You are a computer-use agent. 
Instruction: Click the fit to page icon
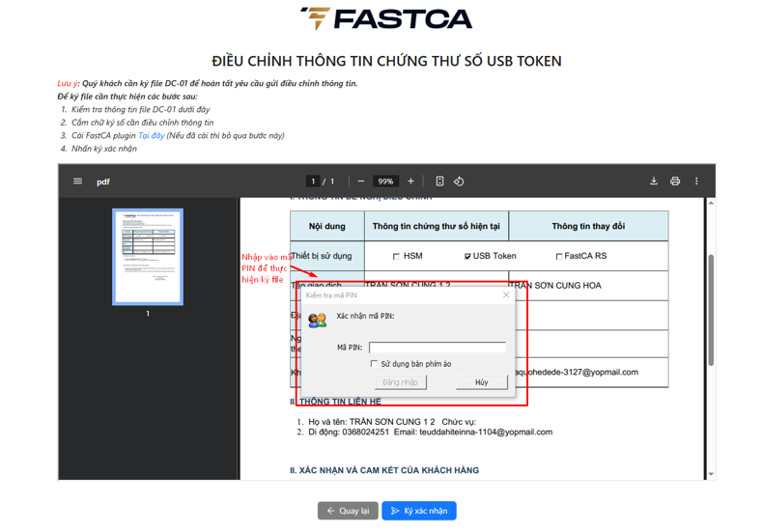pyautogui.click(x=439, y=182)
